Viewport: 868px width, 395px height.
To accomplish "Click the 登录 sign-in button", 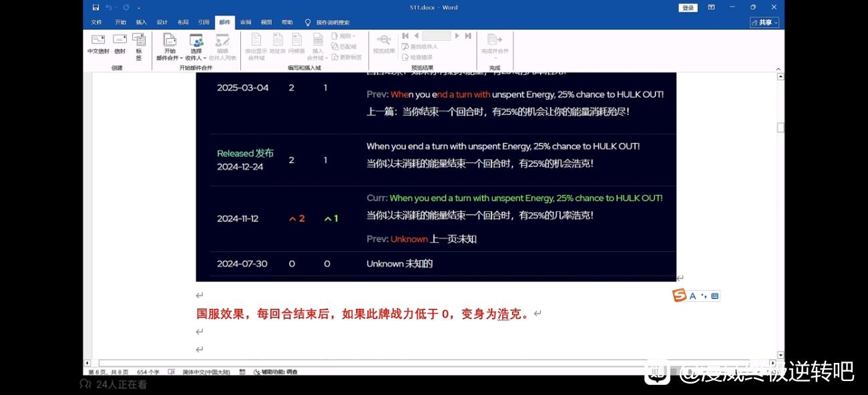I will (688, 7).
